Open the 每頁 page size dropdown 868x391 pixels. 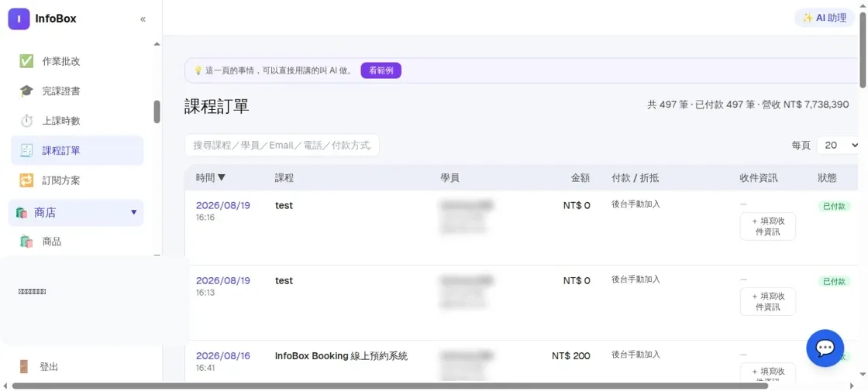(x=838, y=146)
